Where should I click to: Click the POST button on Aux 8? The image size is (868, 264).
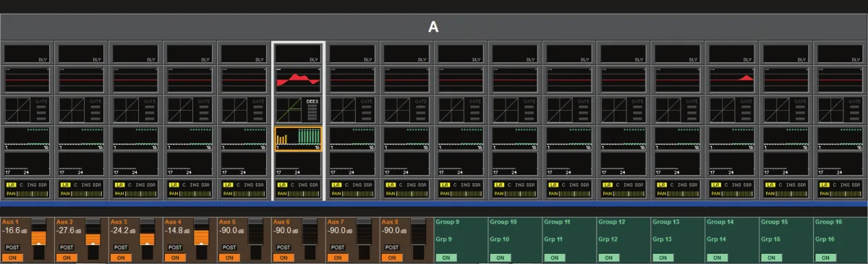pos(392,247)
